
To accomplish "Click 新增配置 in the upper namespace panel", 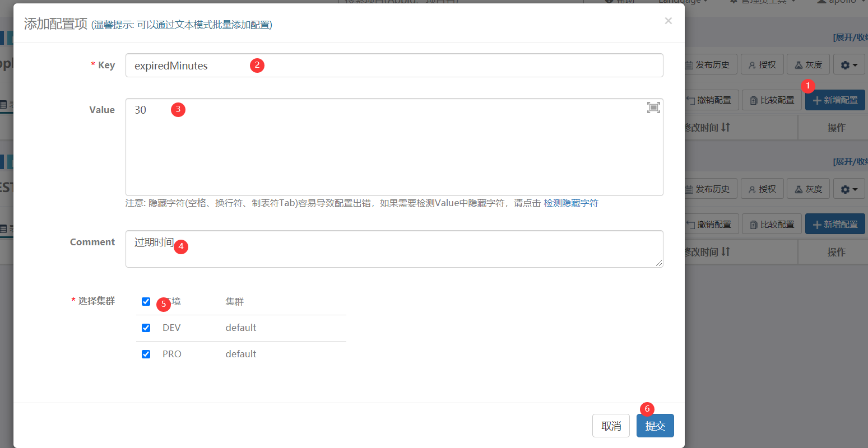I will (835, 100).
